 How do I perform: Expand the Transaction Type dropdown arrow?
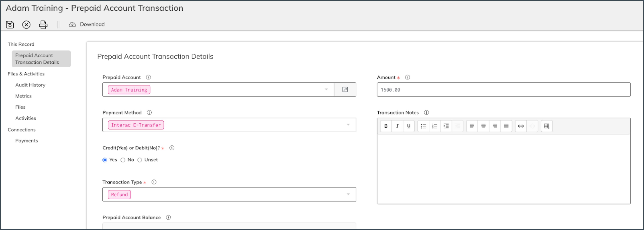coord(348,194)
